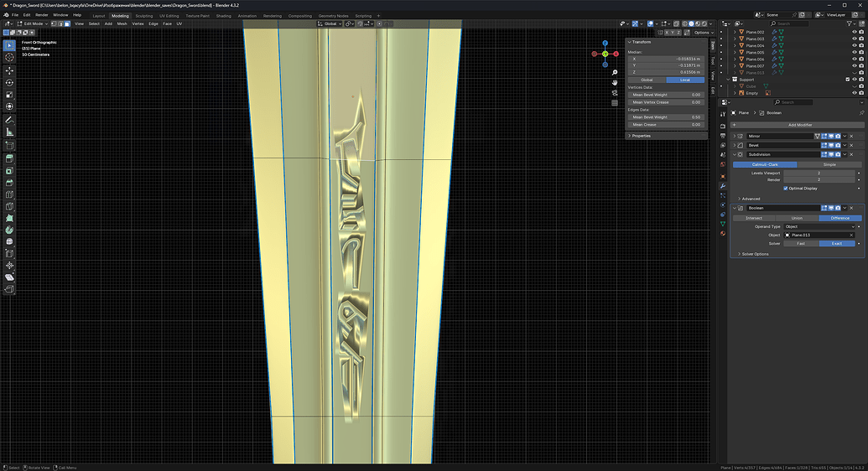This screenshot has width=868, height=471.
Task: Toggle camera view icon in the viewport
Action: click(615, 92)
